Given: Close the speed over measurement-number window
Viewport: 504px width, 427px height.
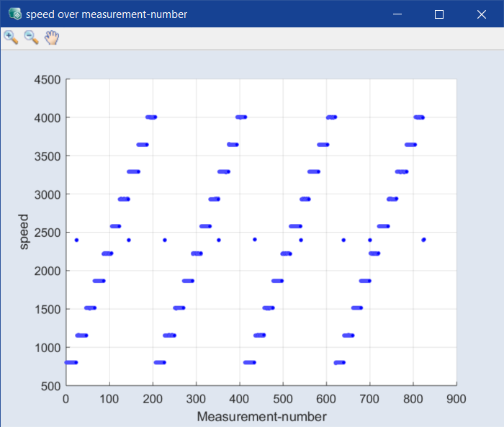Looking at the screenshot, I should click(x=481, y=14).
